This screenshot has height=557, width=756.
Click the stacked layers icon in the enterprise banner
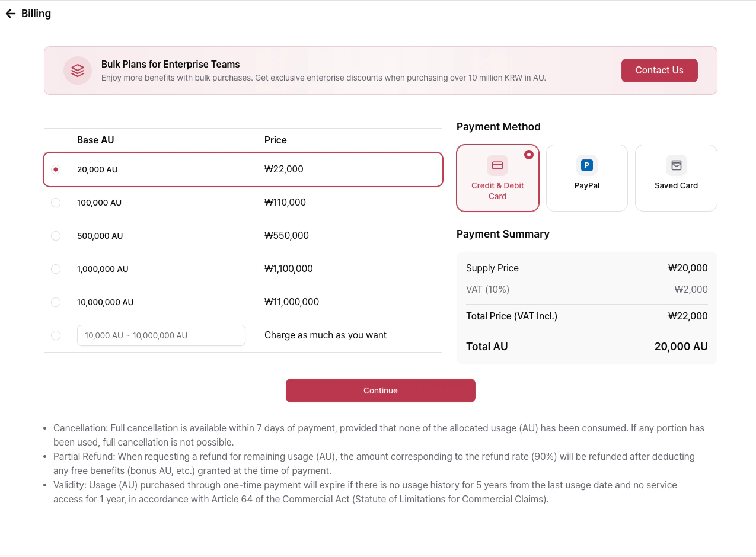(x=78, y=71)
